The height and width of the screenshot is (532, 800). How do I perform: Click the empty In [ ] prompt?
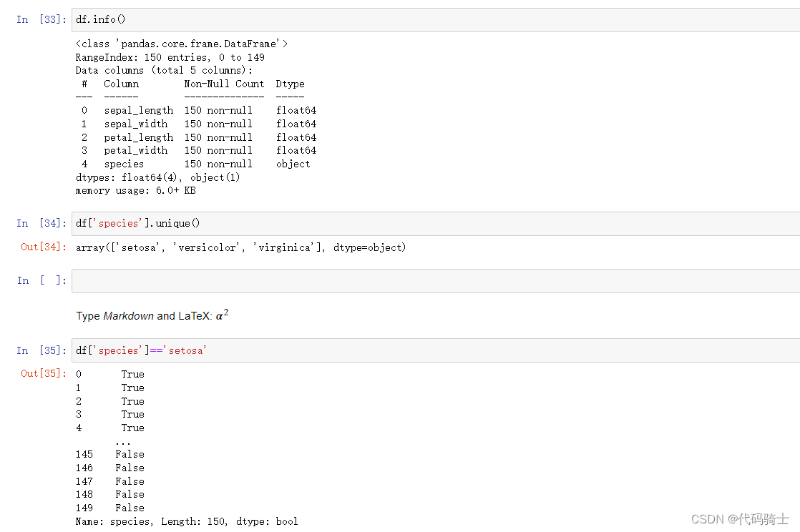click(x=42, y=280)
